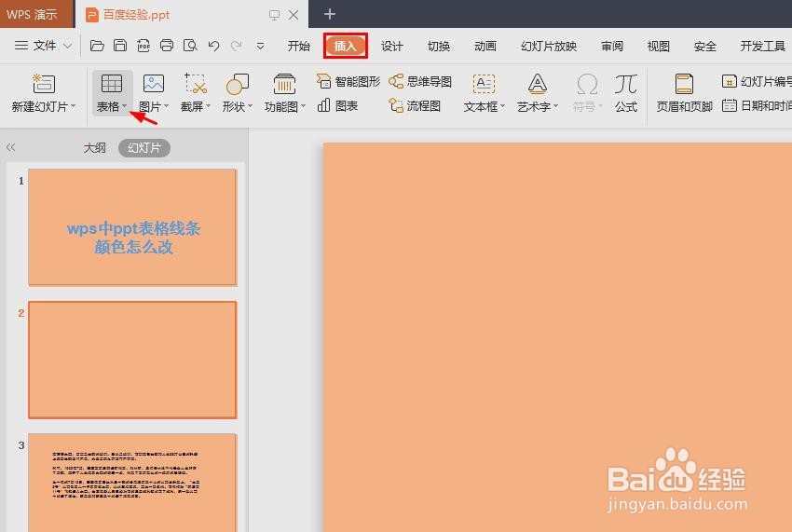Click 幻灯片编号 slide number button

(x=757, y=81)
